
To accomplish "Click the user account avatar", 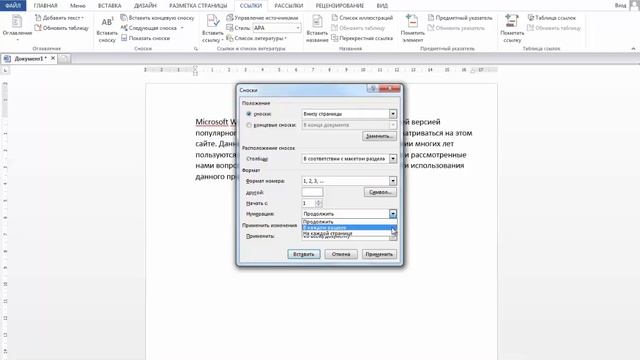I will click(635, 5).
